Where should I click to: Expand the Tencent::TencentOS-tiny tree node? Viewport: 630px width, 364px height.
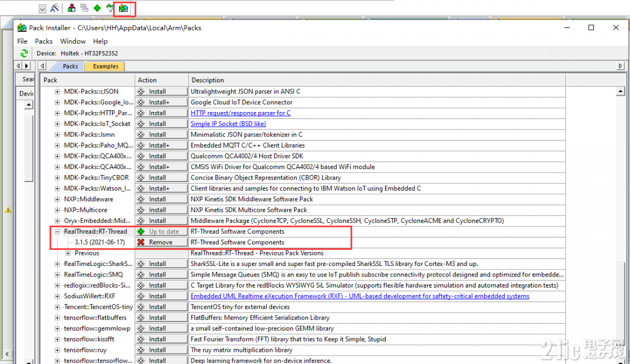tap(57, 307)
